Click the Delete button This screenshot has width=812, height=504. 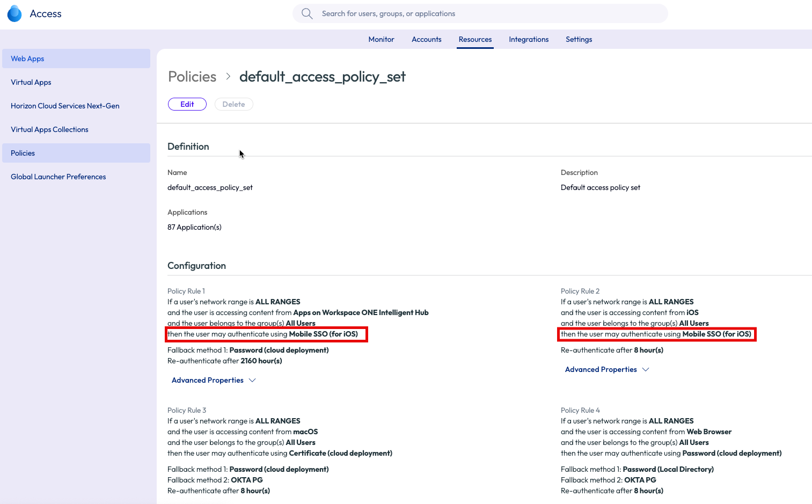tap(233, 104)
